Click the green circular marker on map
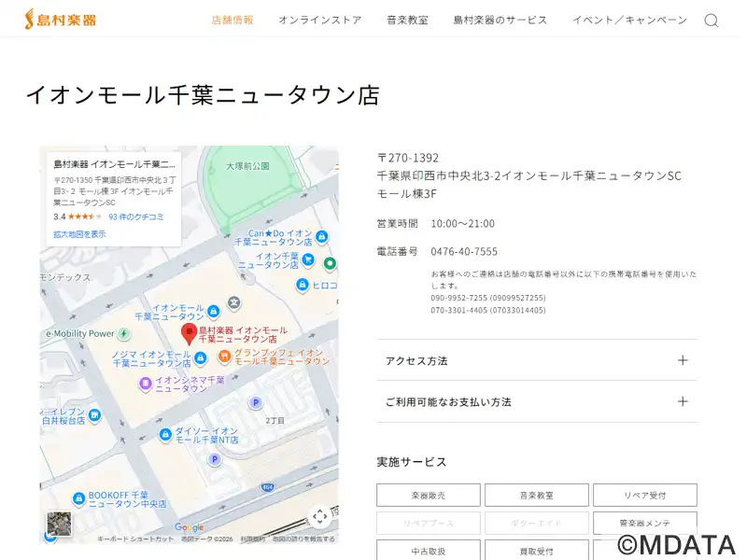The width and height of the screenshot is (747, 560). (330, 263)
